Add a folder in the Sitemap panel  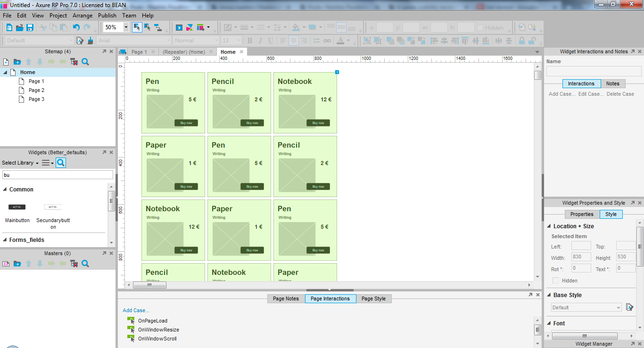(x=17, y=62)
